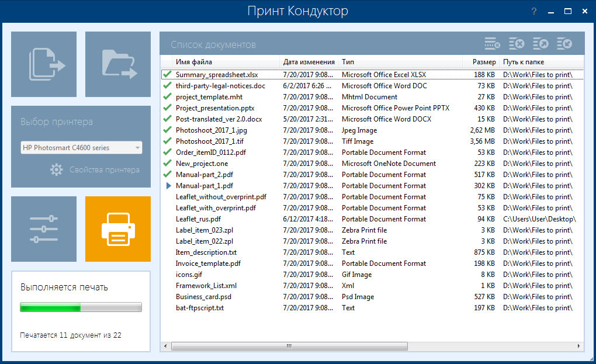Image resolution: width=596 pixels, height=364 pixels.
Task: Select the Label_item_022.zpl file
Action: (204, 241)
